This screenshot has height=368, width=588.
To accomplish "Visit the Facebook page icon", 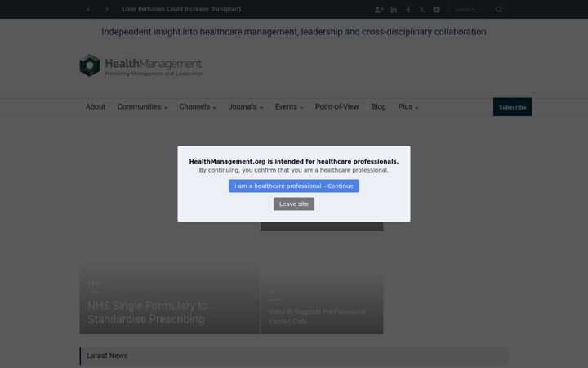I will click(408, 10).
